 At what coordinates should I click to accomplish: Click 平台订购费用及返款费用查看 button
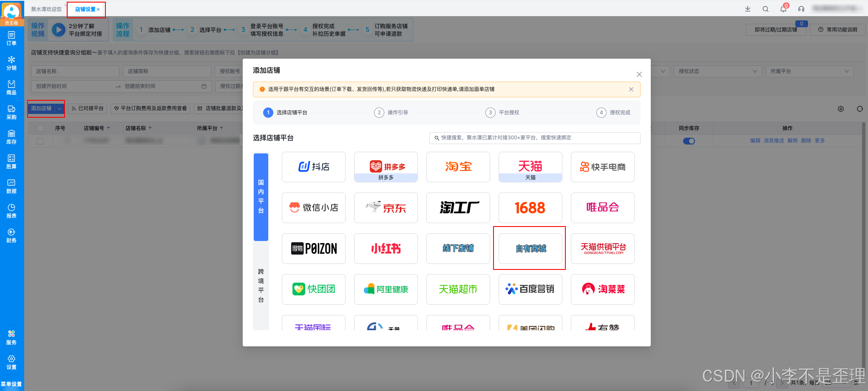(150, 109)
